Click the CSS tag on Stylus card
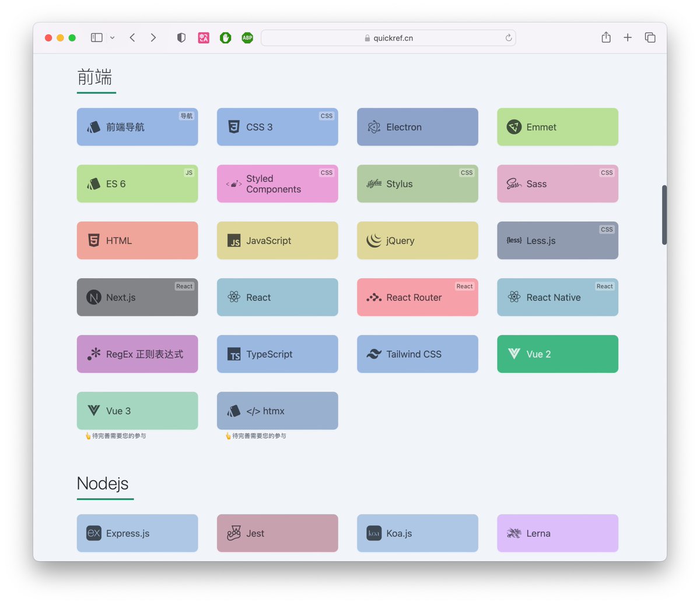 point(467,173)
